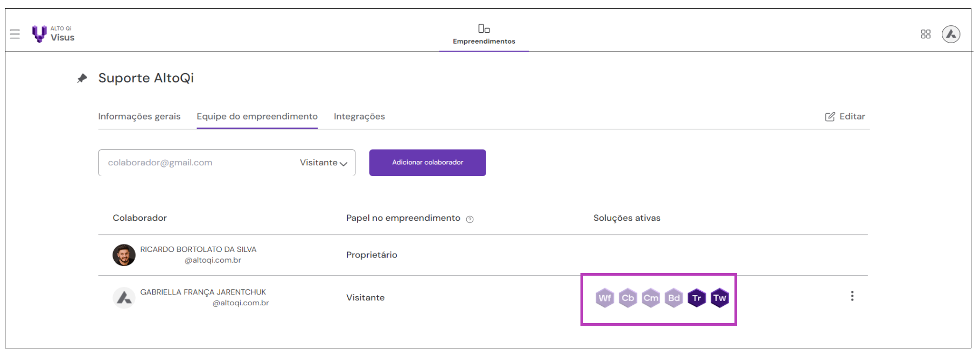Open the three-dot menu for Gabriella's row

click(x=853, y=296)
